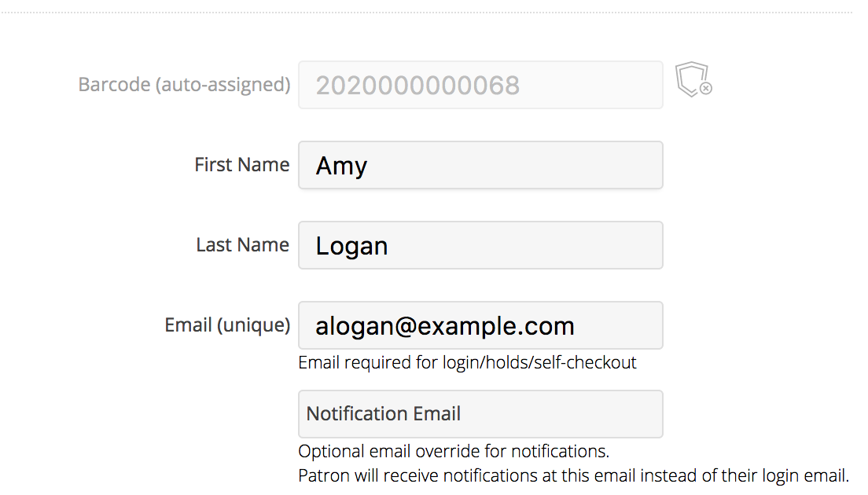Click the shield icon beside the barcode
Image resolution: width=868 pixels, height=495 pixels.
(x=690, y=79)
